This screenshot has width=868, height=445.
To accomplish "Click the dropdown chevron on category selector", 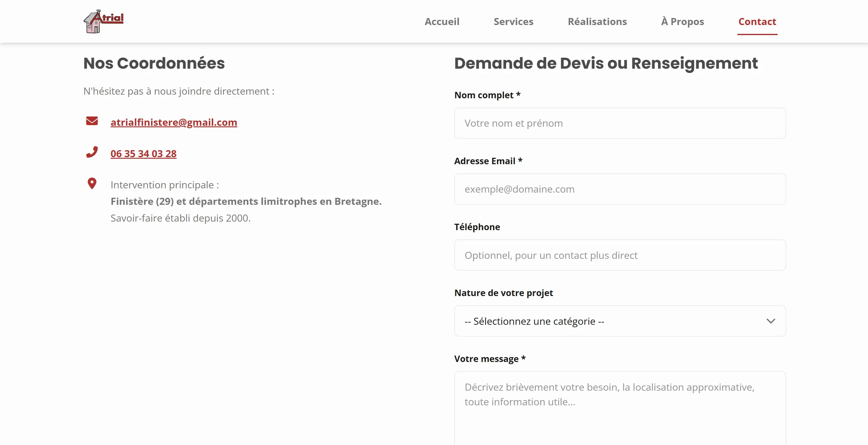I will (x=772, y=321).
